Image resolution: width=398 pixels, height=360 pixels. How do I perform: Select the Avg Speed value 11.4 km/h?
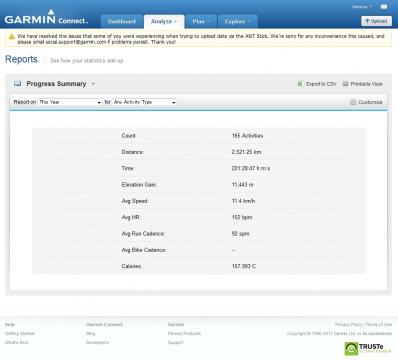[x=243, y=201]
